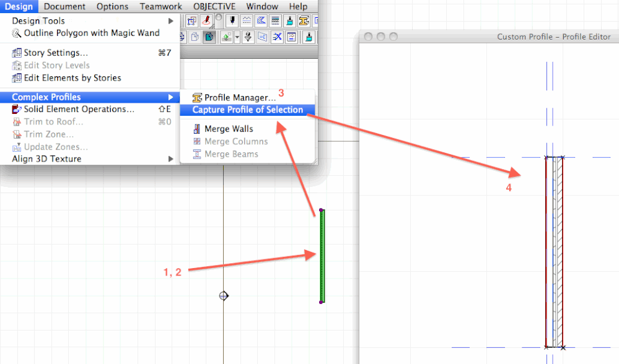The height and width of the screenshot is (364, 619).
Task: Click the small round knob on toolbar
Action: [218, 17]
